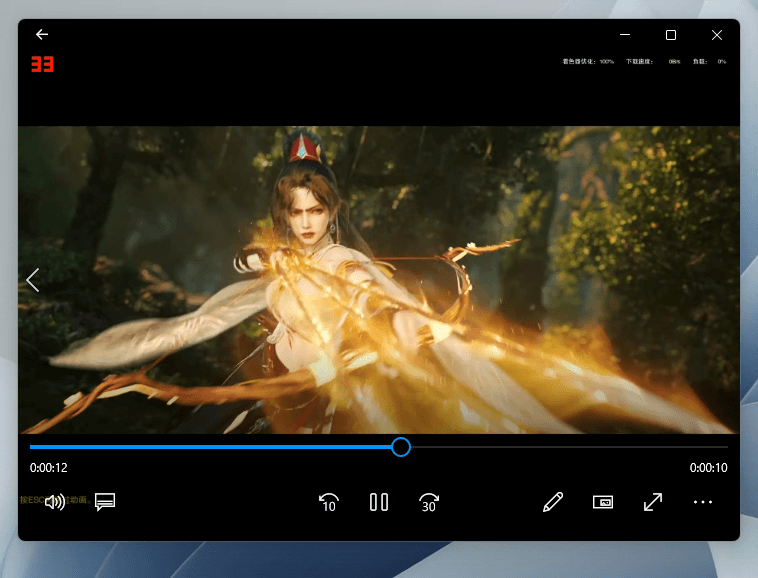Skip forward 30 seconds
Viewport: 758px width, 578px height.
pyautogui.click(x=429, y=502)
